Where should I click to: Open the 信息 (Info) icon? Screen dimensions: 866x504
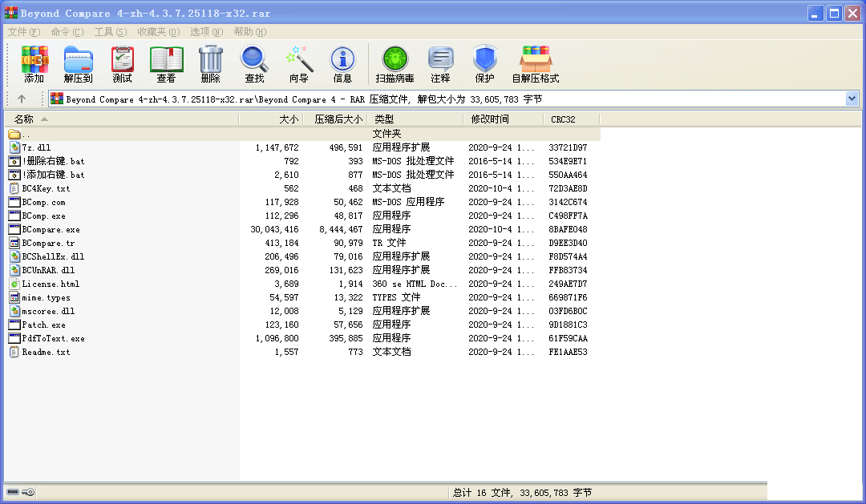pos(342,59)
